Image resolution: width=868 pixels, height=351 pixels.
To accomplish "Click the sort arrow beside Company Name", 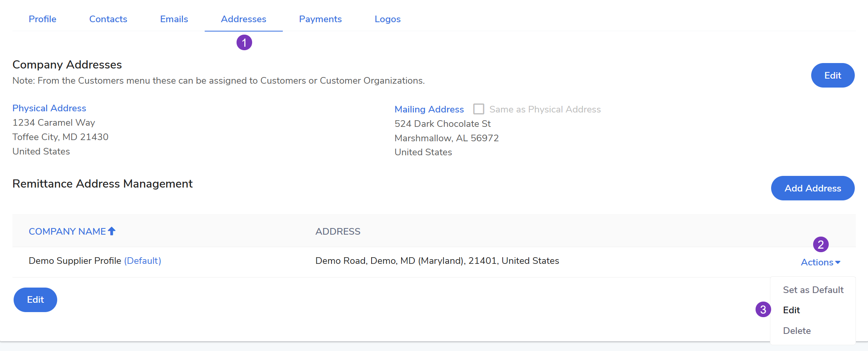I will (112, 231).
